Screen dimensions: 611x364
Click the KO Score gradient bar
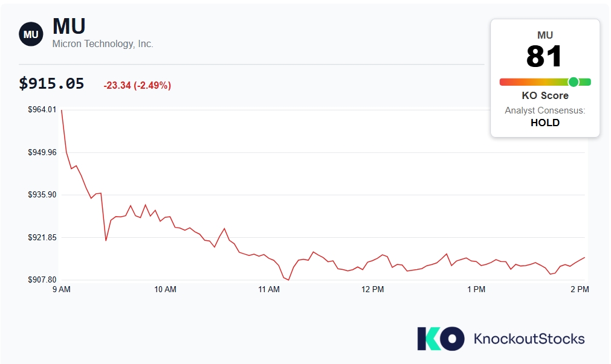545,81
